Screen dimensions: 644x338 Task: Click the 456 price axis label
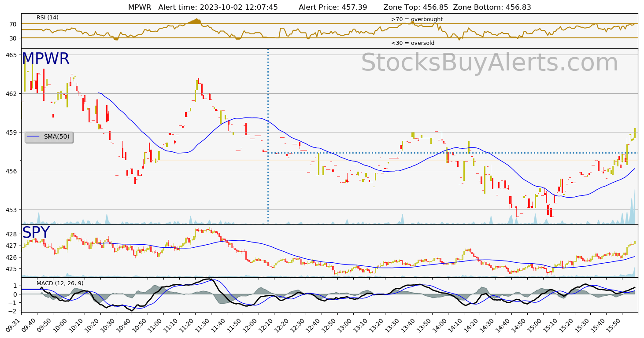[x=11, y=171]
